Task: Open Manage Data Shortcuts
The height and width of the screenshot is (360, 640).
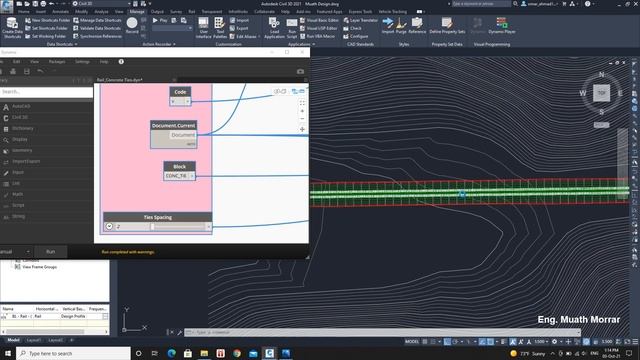Action: click(x=97, y=20)
